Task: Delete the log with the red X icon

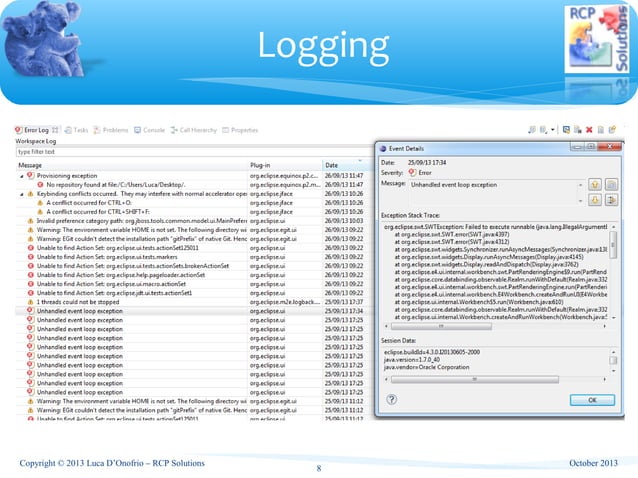Action: [x=589, y=130]
